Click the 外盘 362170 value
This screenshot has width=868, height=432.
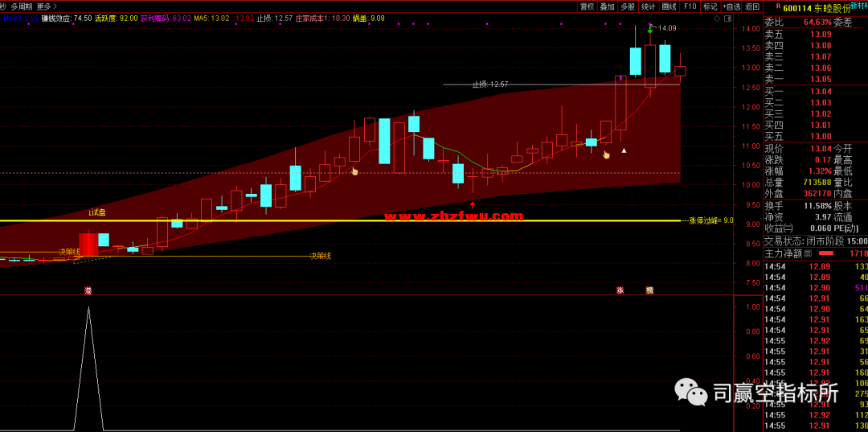click(x=817, y=194)
